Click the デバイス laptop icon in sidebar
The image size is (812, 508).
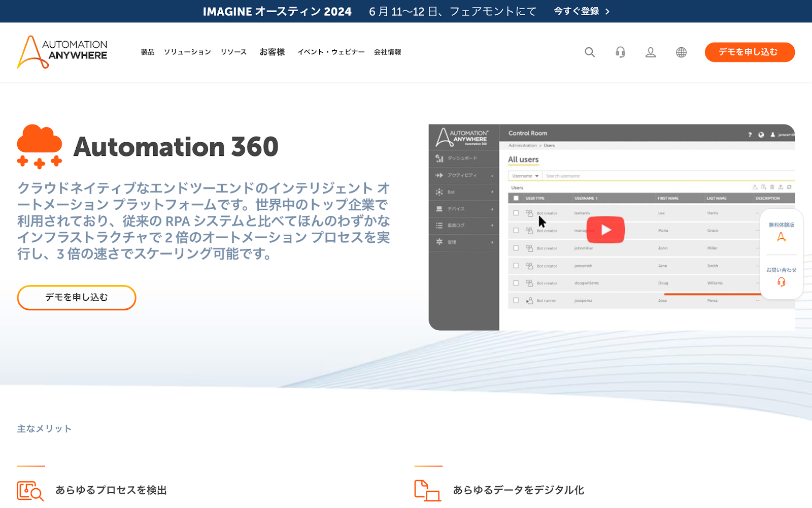pyautogui.click(x=439, y=209)
